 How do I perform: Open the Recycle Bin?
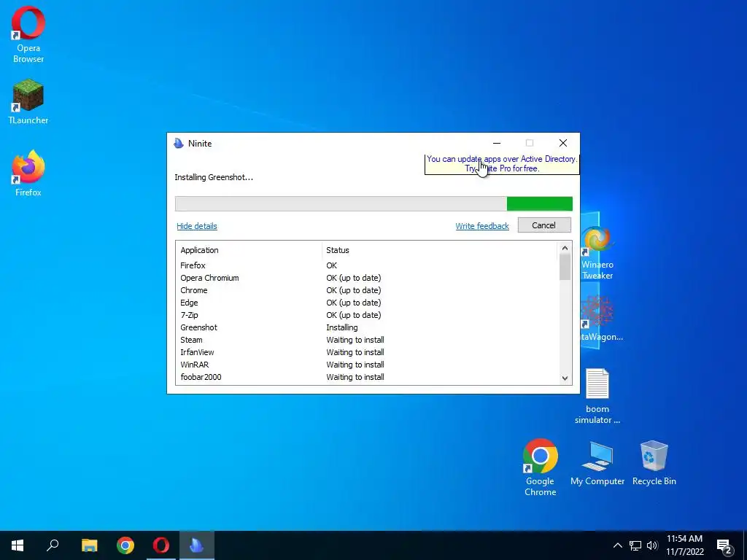(x=654, y=463)
